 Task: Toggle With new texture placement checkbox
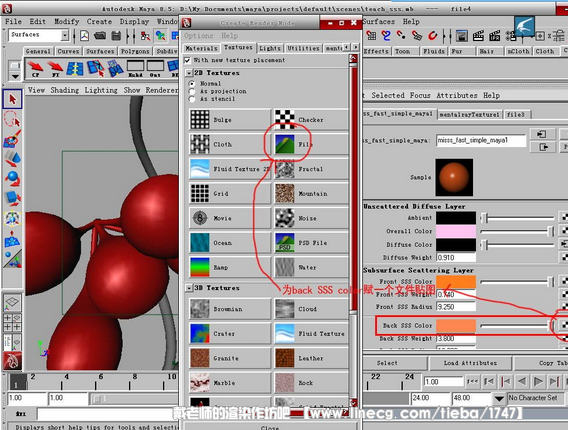(x=187, y=60)
